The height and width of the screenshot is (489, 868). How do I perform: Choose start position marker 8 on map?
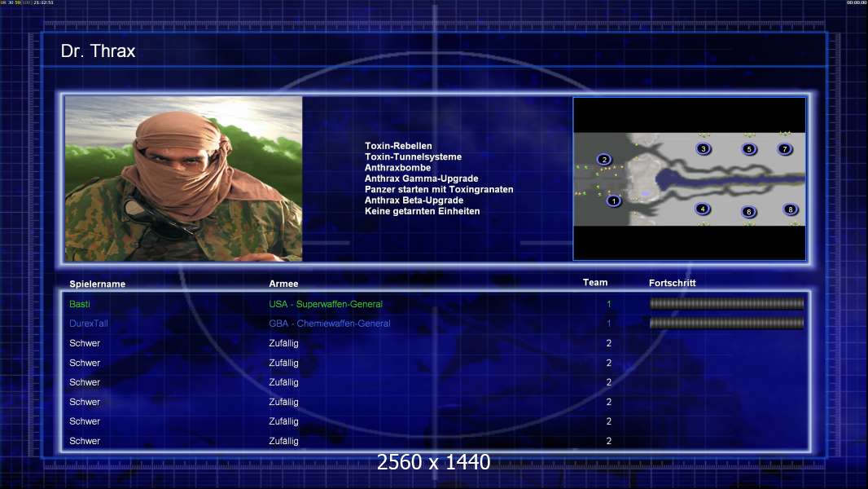(x=790, y=209)
